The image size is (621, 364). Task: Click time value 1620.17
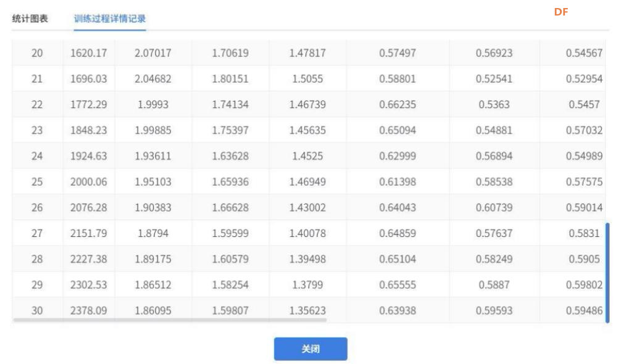click(x=89, y=53)
